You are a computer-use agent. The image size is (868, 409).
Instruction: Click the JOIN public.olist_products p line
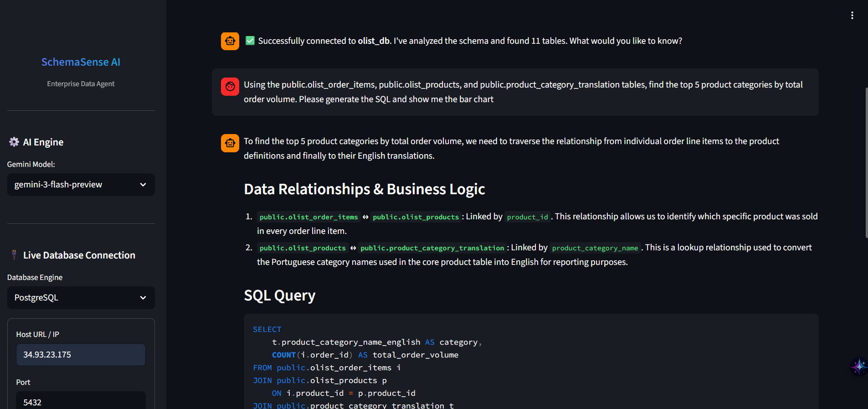pyautogui.click(x=320, y=380)
